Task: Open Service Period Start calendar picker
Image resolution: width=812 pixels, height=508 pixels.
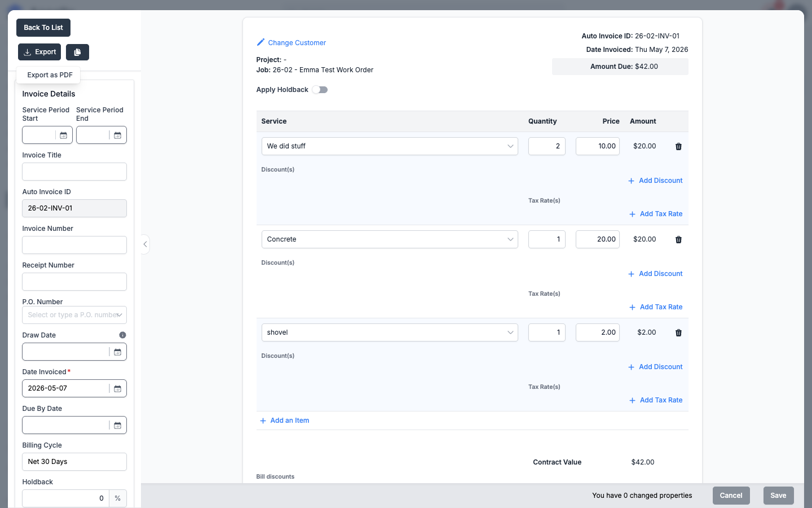Action: [64, 135]
